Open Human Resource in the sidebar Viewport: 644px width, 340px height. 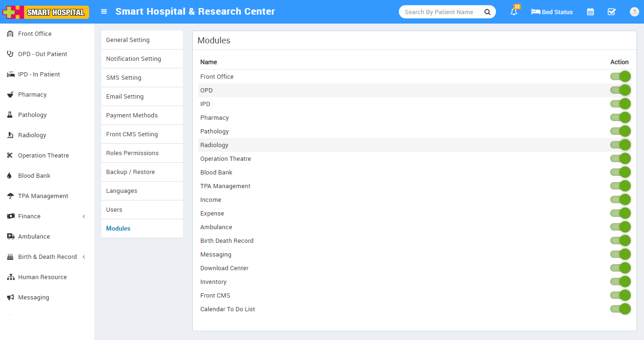click(x=42, y=277)
